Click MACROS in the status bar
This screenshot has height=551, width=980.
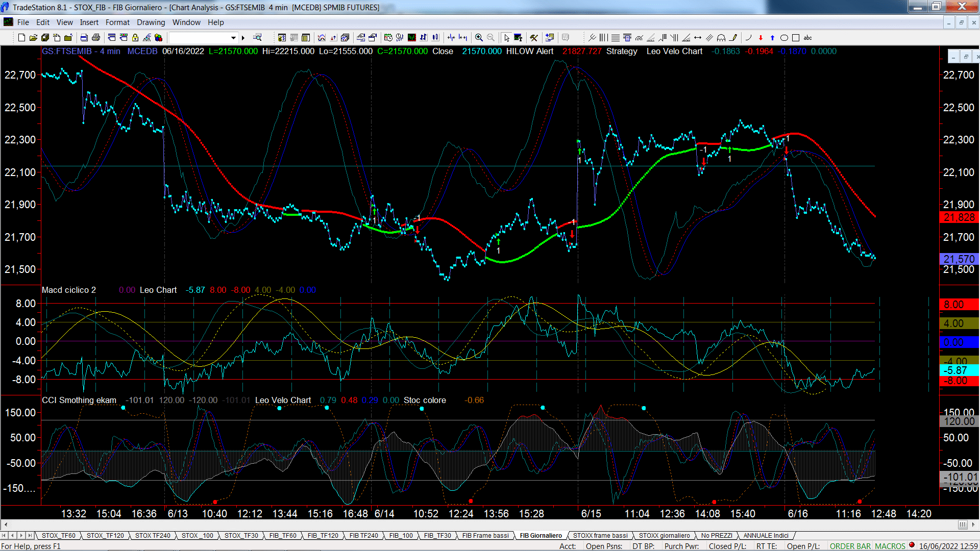tap(890, 546)
